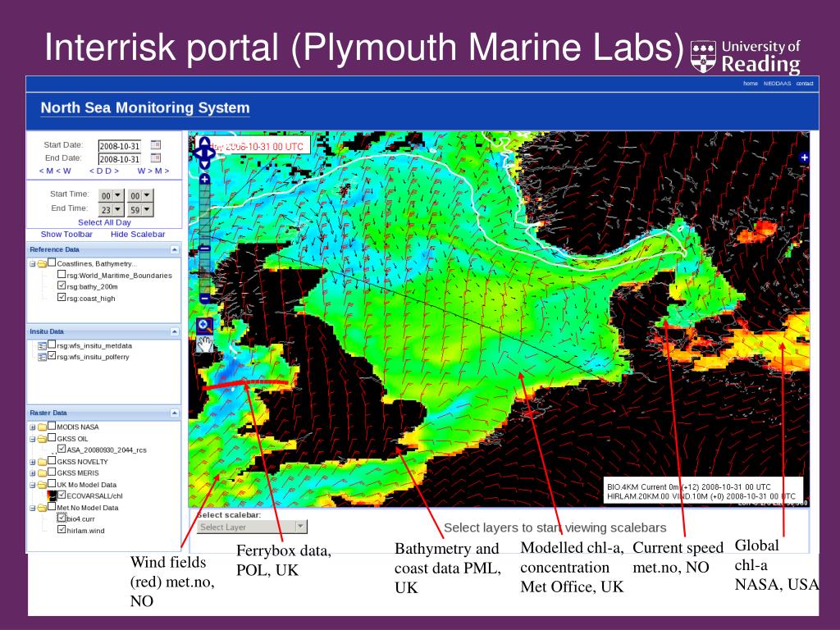This screenshot has width=840, height=630.
Task: Uncheck the bio4.curr layer
Action: (62, 518)
